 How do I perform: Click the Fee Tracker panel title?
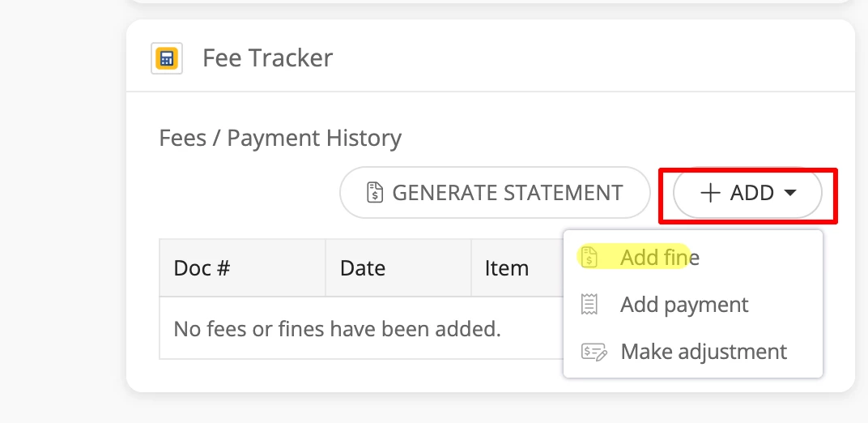[267, 58]
